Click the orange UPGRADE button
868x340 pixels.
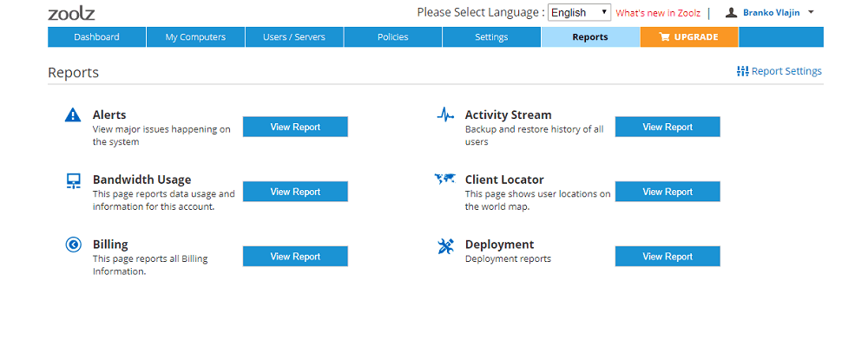(x=689, y=37)
